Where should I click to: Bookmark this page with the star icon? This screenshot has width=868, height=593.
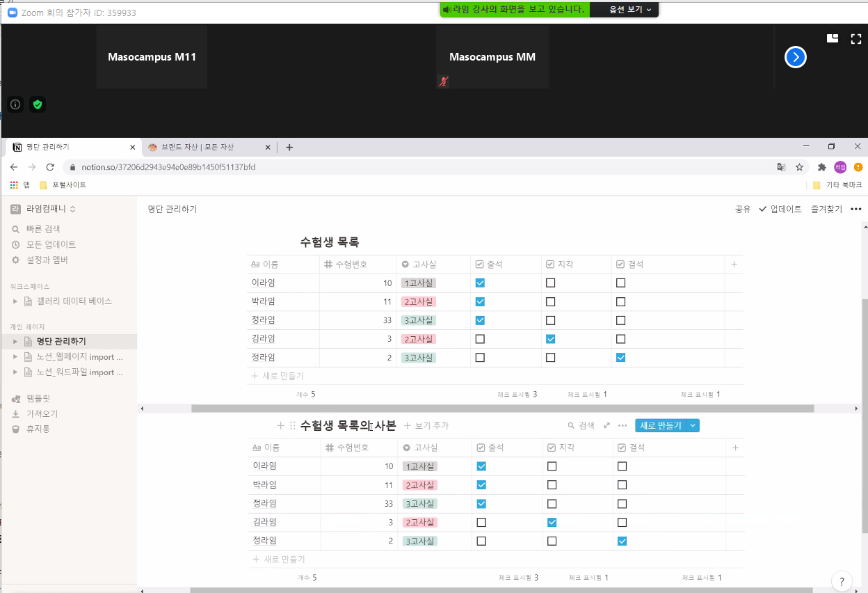pyautogui.click(x=799, y=167)
